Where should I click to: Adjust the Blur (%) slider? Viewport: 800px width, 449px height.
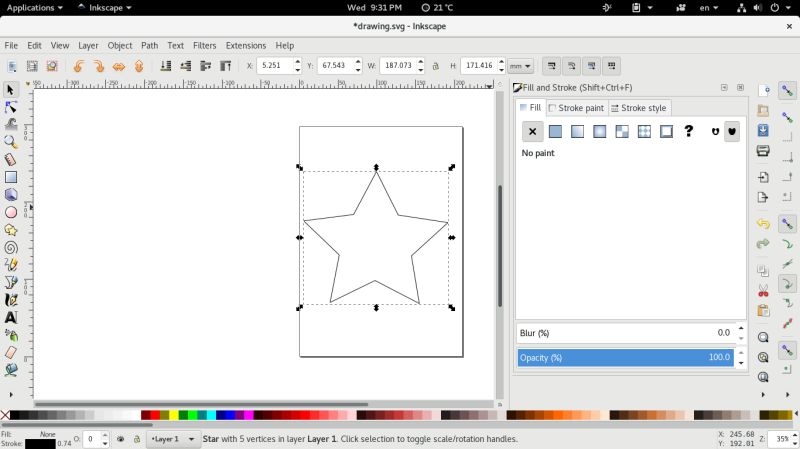[626, 333]
